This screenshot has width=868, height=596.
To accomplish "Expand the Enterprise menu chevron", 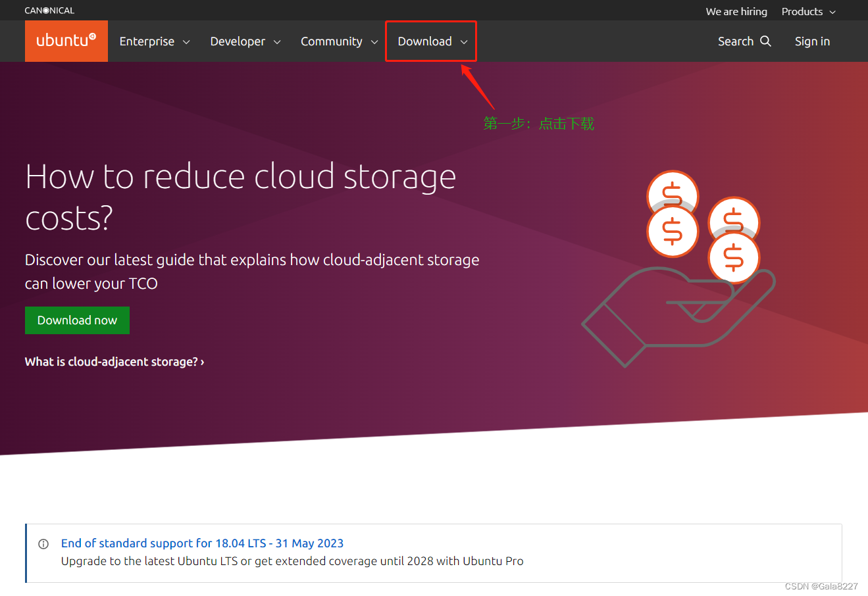I will coord(186,42).
